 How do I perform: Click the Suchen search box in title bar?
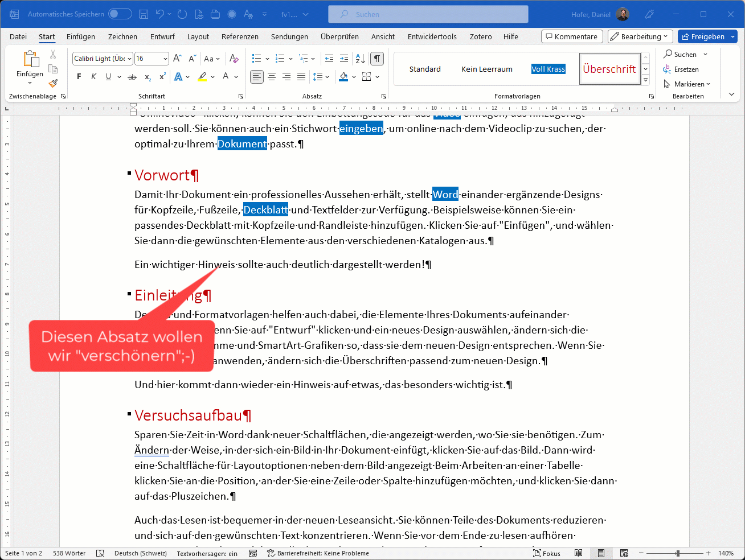(428, 14)
